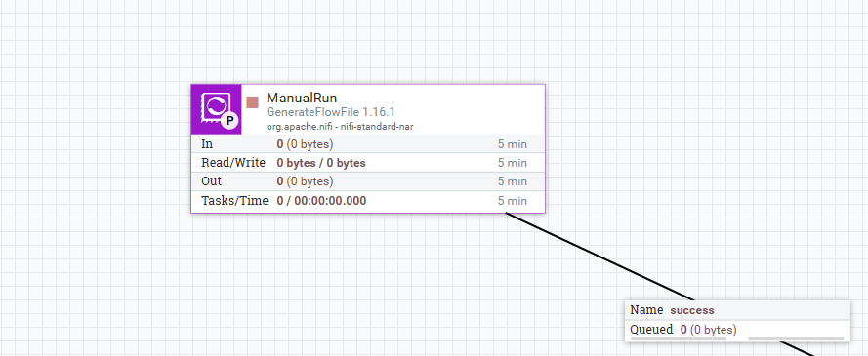Select the success connection name
Image resolution: width=868 pixels, height=356 pixels.
point(692,311)
